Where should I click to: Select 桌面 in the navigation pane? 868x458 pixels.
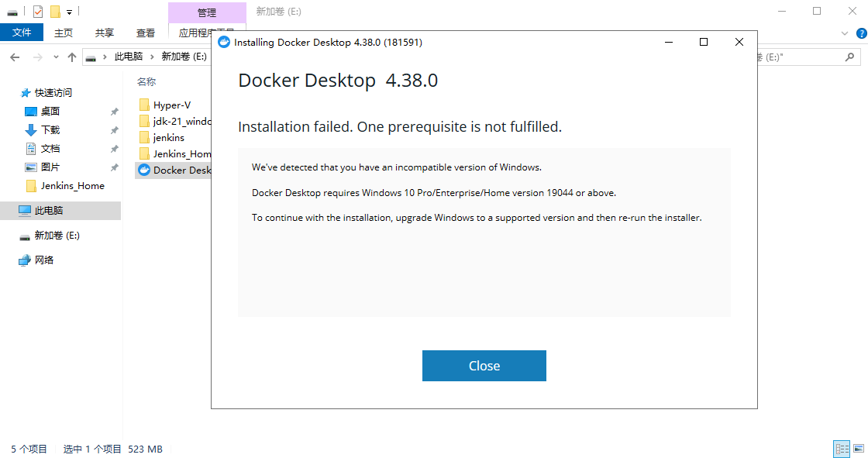click(x=50, y=112)
